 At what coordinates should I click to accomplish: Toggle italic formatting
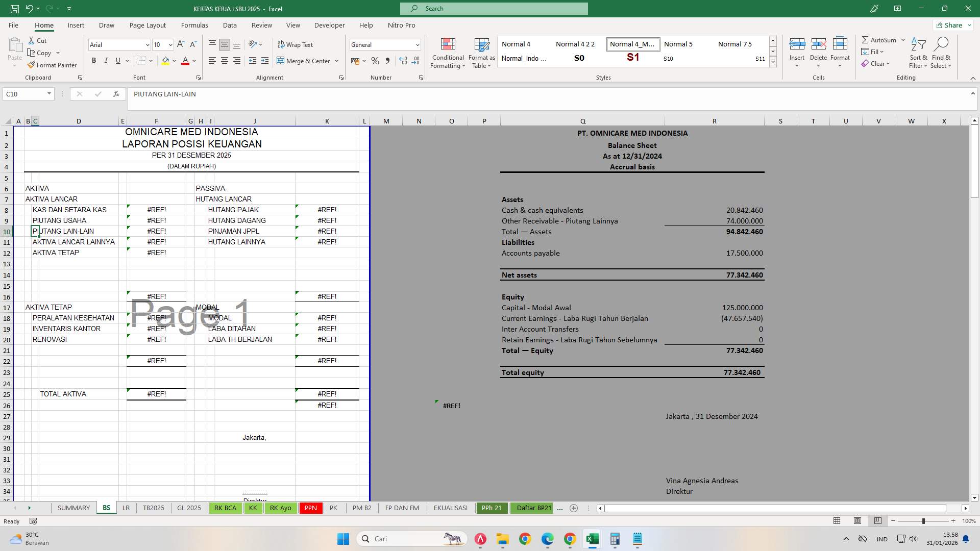click(106, 60)
